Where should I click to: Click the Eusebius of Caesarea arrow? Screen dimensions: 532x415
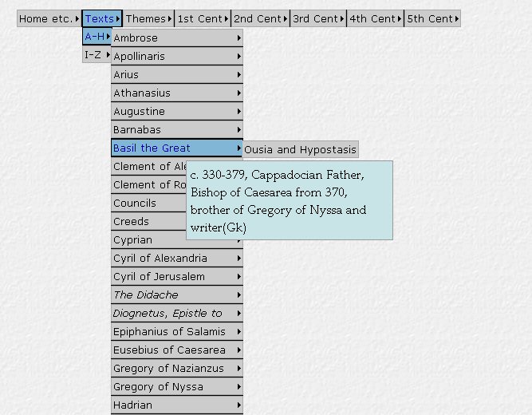pos(238,350)
